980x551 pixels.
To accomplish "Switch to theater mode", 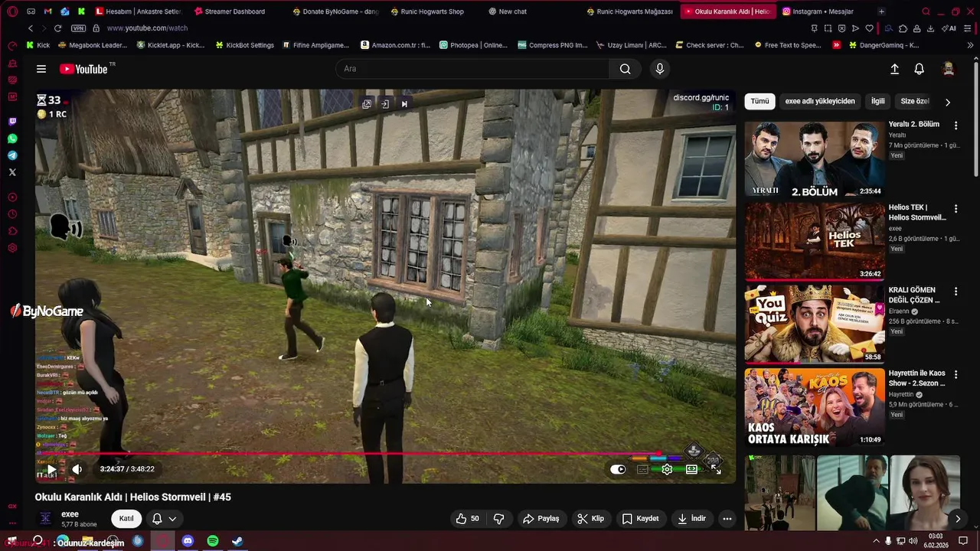I will point(691,469).
